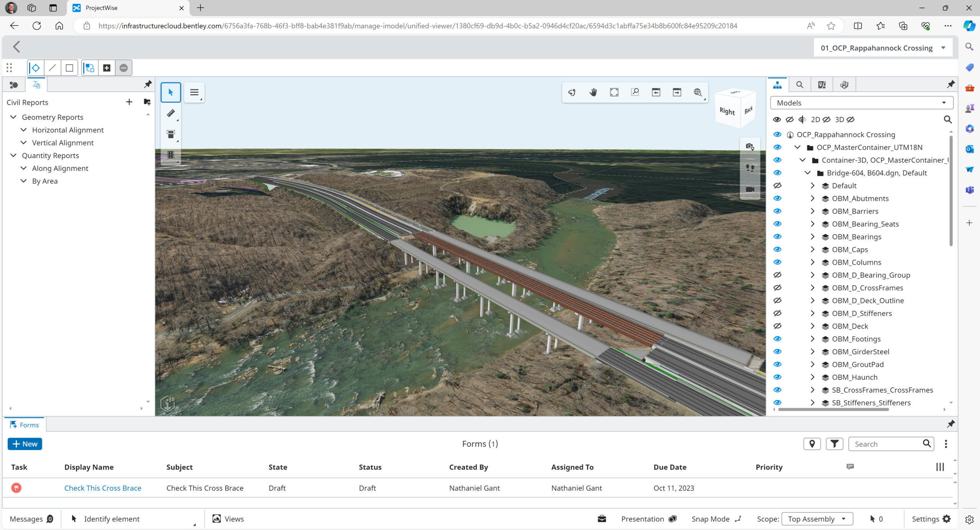Open the Map layers globe tool
The width and height of the screenshot is (980, 530).
pyautogui.click(x=697, y=92)
